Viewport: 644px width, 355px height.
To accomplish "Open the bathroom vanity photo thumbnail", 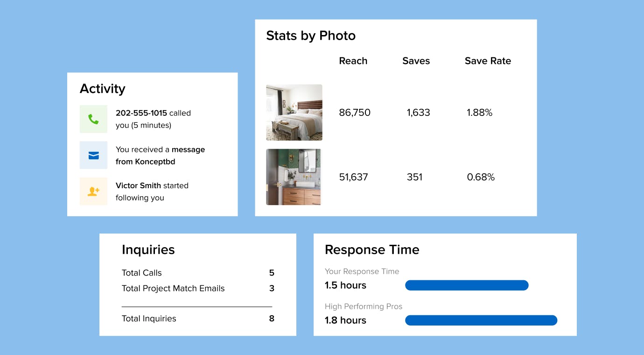I will (294, 177).
